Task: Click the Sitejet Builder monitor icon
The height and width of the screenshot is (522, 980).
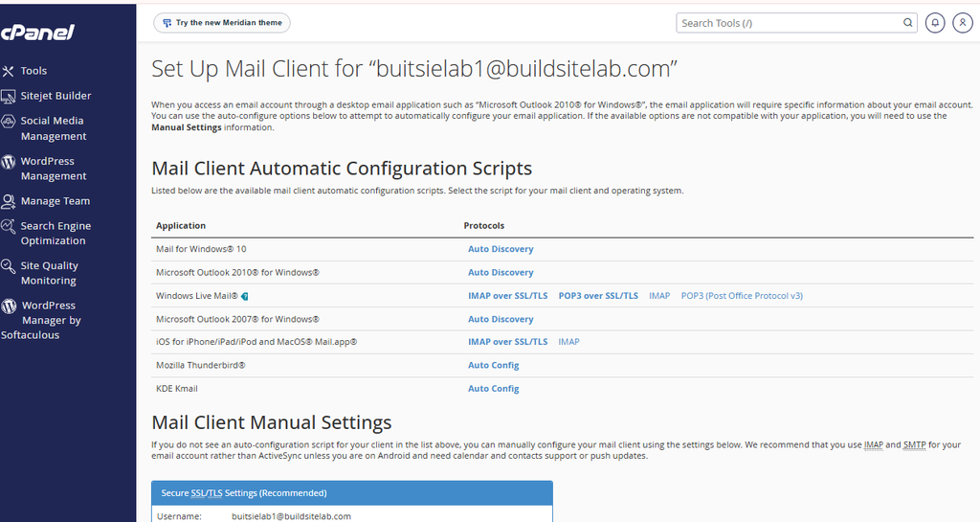Action: tap(8, 97)
